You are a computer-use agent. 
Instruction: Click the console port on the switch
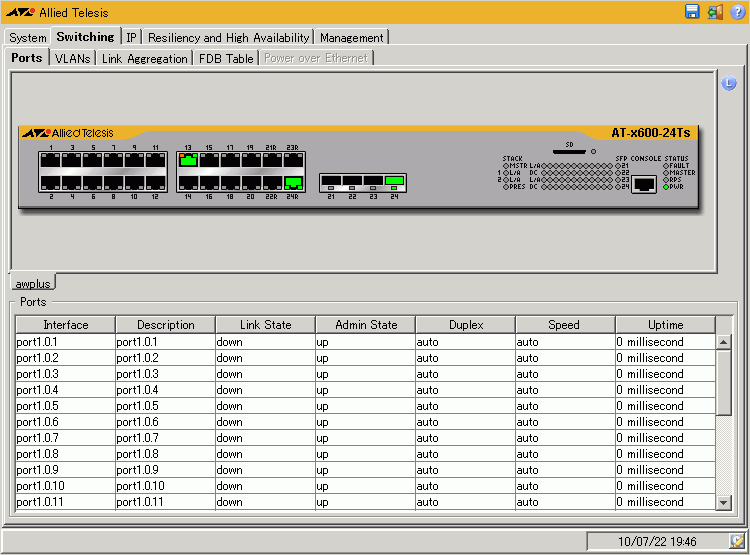click(644, 184)
